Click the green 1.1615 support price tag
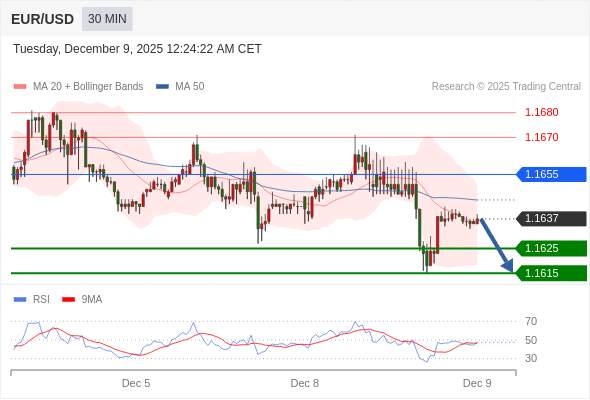This screenshot has width=590, height=400. [552, 273]
